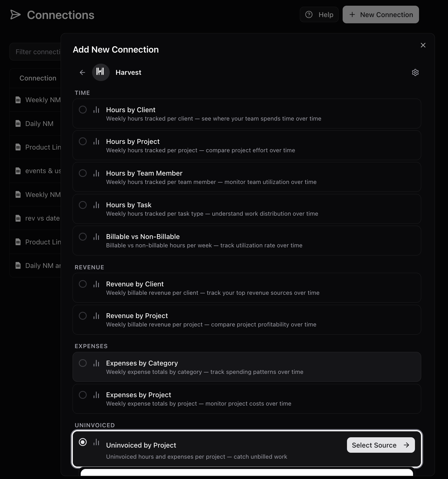Screen dimensions: 448x479
Task: Select Expenses by Category radio button
Action: pos(83,363)
